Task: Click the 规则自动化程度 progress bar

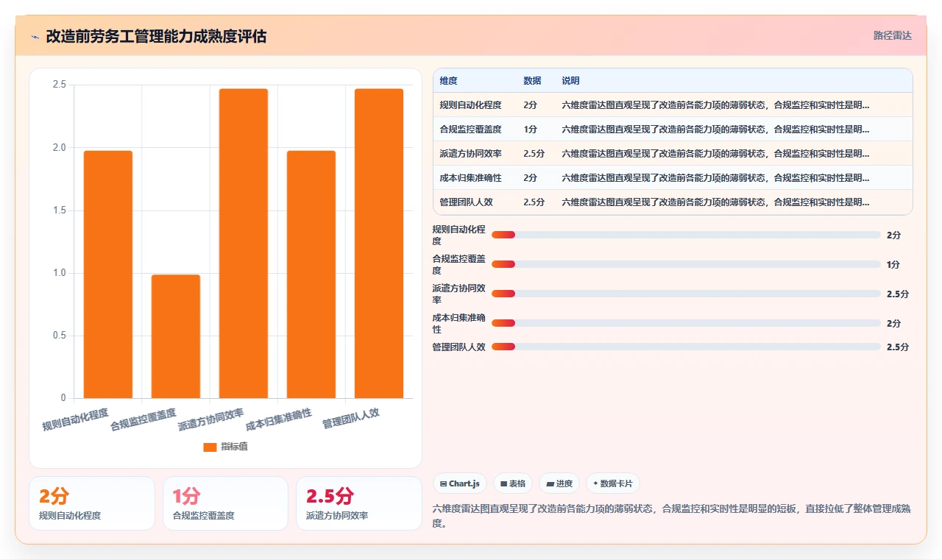Action: click(x=686, y=235)
